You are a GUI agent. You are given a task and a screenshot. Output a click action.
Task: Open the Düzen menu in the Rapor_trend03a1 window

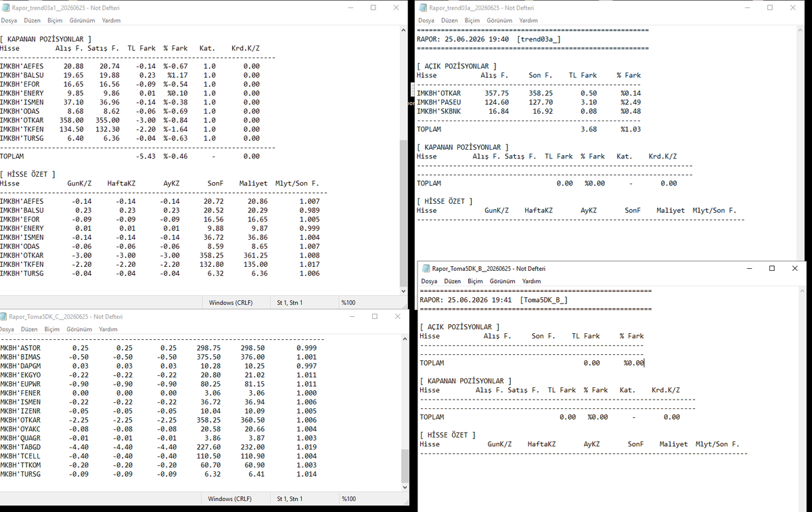31,20
